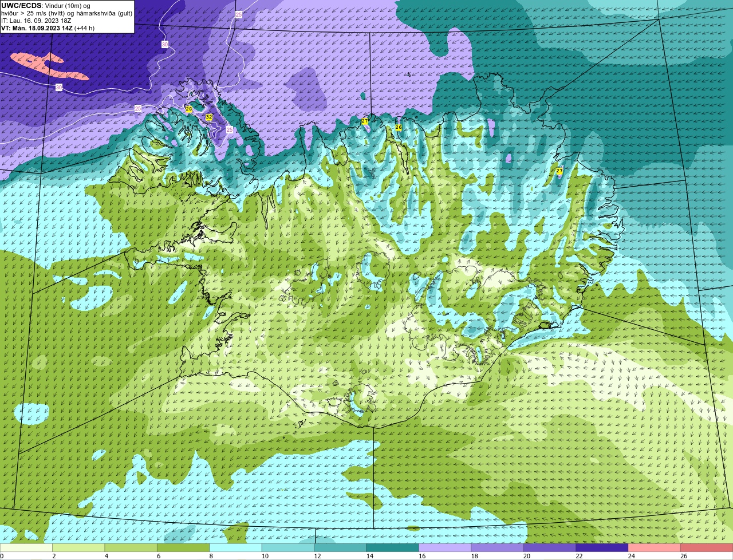Click the yellow 26 gust marker on the map
The width and height of the screenshot is (733, 560).
point(399,127)
